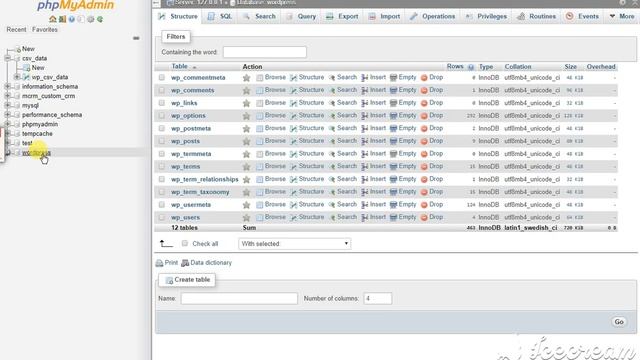Click the phpMyAdmin home icon
The width and height of the screenshot is (640, 360).
click(x=53, y=19)
